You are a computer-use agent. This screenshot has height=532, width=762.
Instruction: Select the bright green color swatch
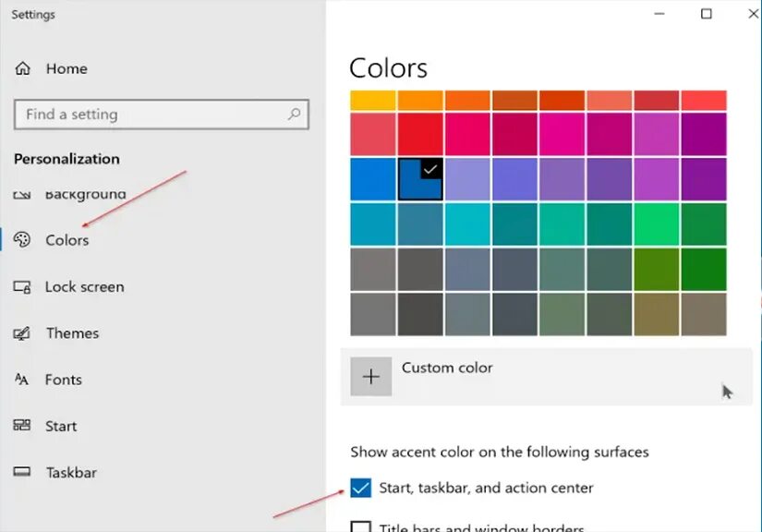tap(657, 224)
